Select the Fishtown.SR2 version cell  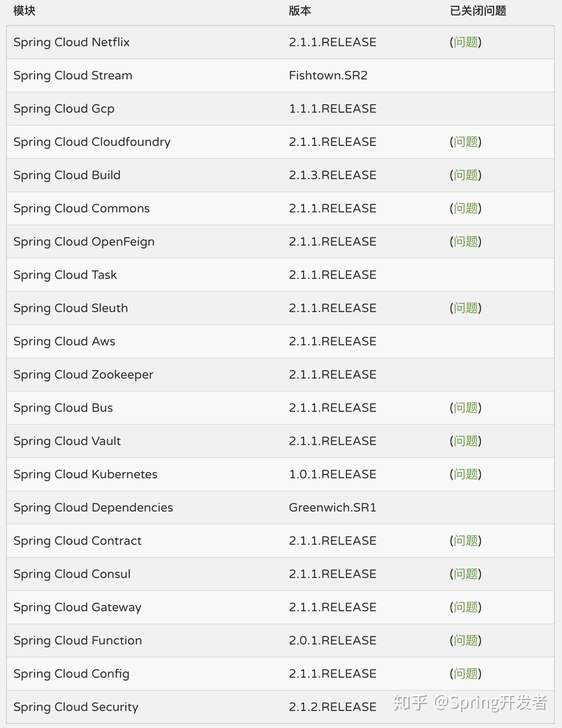coord(328,75)
